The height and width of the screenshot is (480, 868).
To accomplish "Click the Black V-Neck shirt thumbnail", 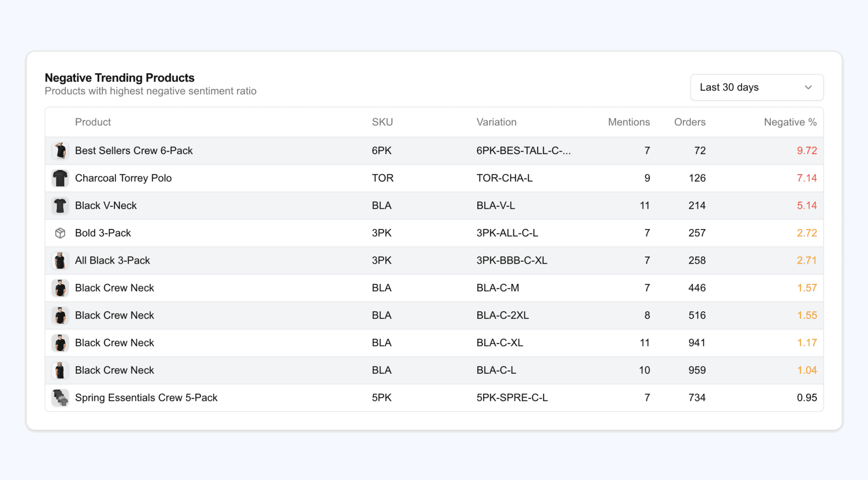I will pos(60,206).
